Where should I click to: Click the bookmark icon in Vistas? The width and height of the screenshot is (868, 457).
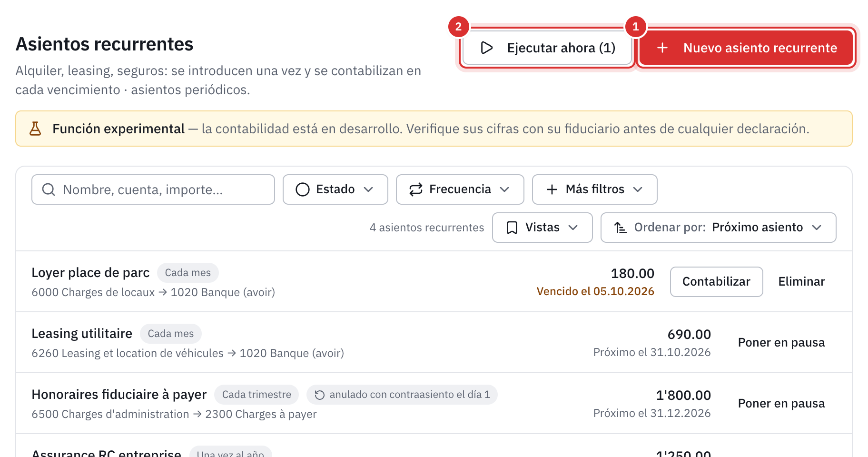point(512,228)
